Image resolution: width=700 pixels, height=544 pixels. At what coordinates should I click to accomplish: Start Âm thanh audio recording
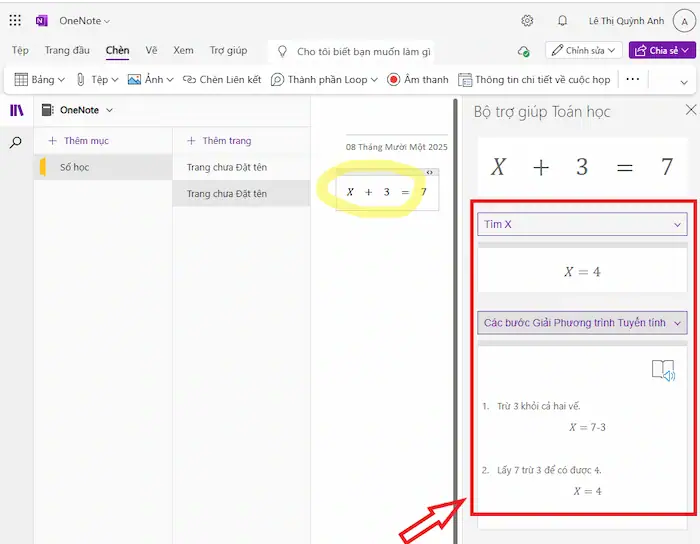[418, 79]
